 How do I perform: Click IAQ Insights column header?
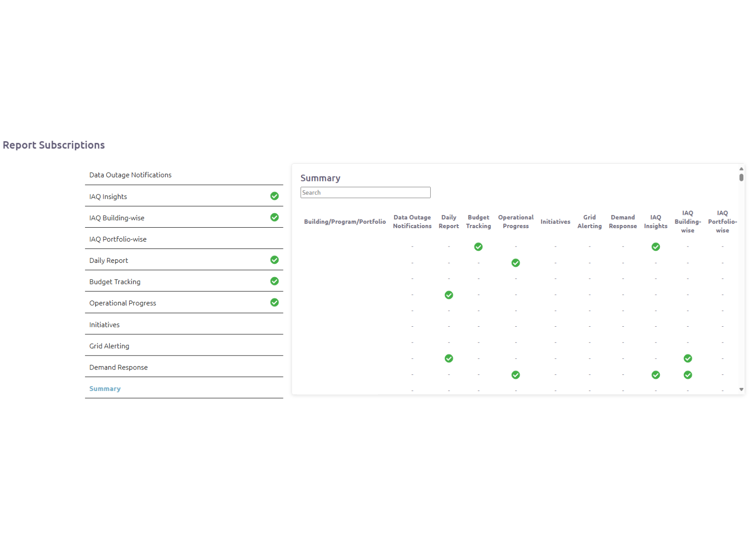656,221
